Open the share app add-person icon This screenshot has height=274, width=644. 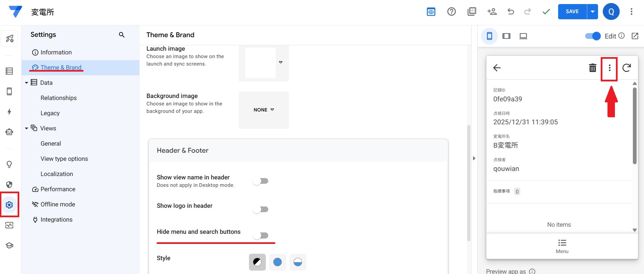click(492, 12)
